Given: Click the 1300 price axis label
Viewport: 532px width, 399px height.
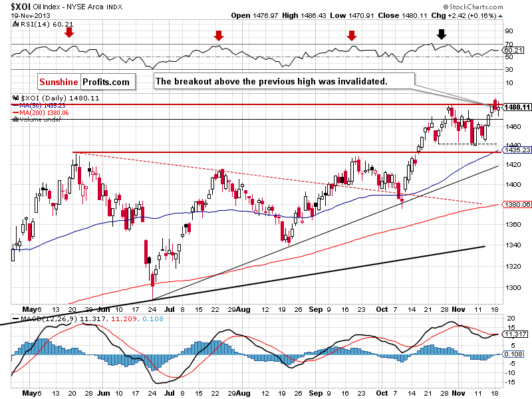Looking at the screenshot, I should pyautogui.click(x=513, y=288).
